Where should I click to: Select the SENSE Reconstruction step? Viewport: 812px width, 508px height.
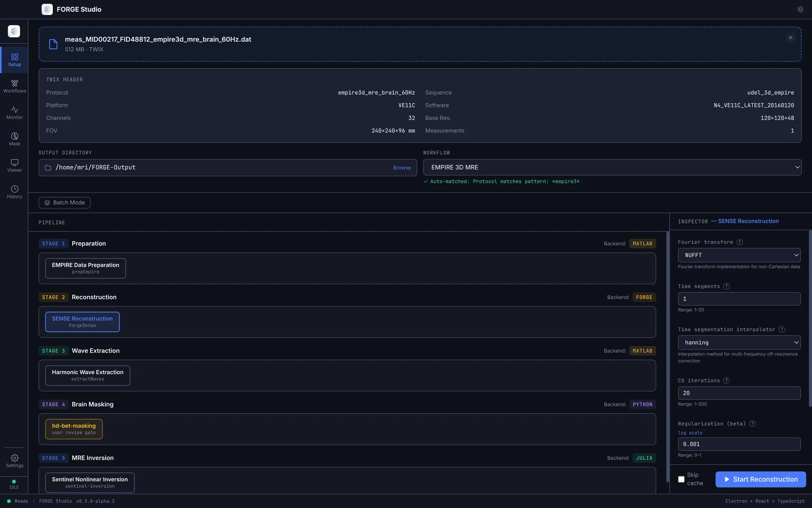coord(82,322)
